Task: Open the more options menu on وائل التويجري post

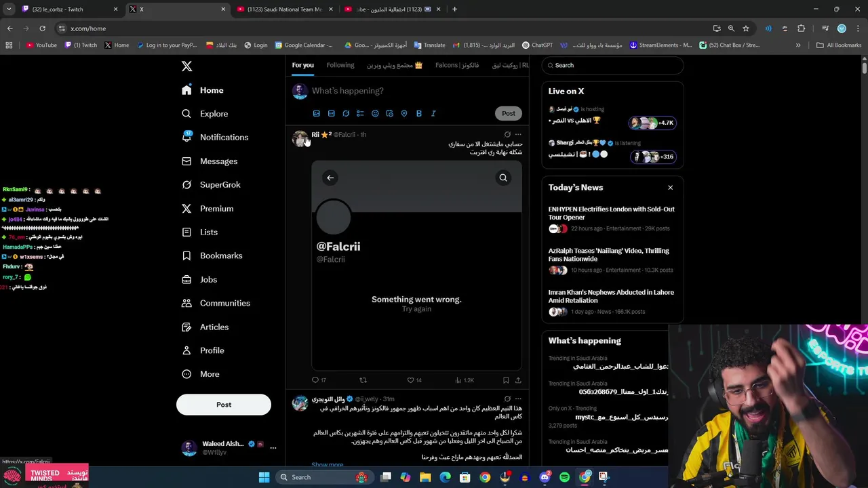Action: tap(518, 399)
